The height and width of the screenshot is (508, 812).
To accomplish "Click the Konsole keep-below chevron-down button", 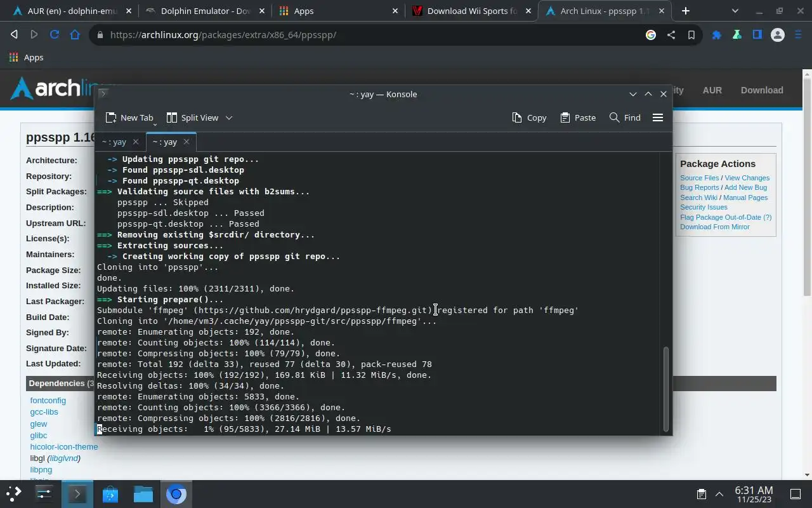I will click(632, 94).
